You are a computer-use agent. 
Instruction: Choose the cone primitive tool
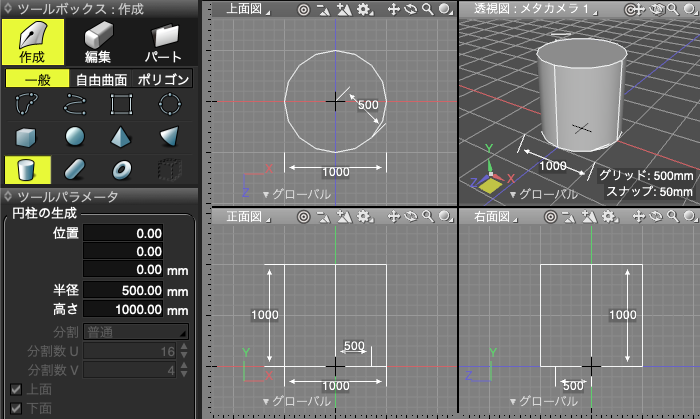coord(122,136)
